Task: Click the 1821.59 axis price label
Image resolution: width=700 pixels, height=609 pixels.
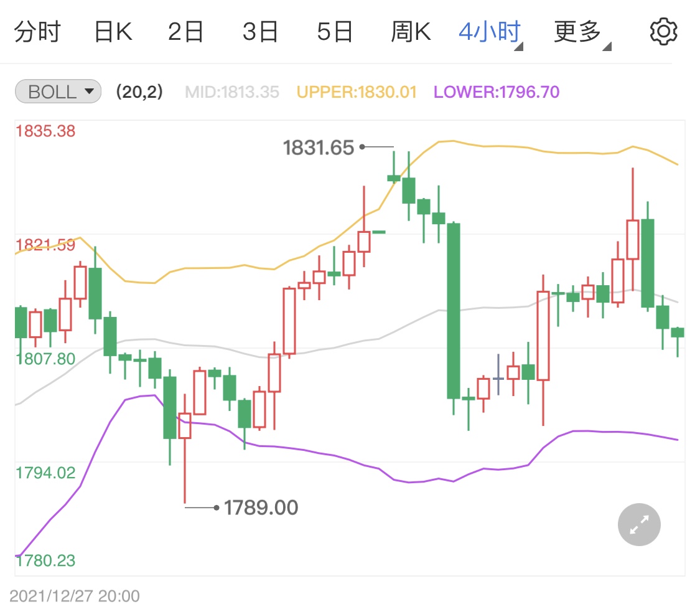Action: click(45, 245)
